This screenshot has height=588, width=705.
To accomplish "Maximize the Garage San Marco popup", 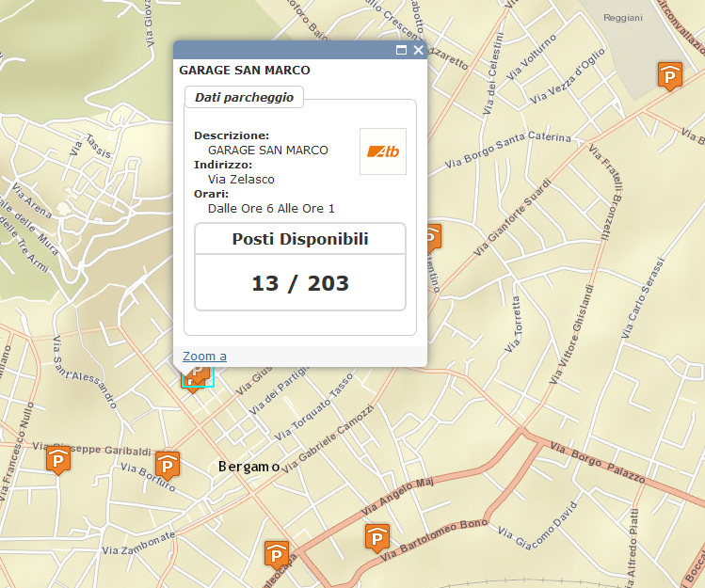I will 402,50.
